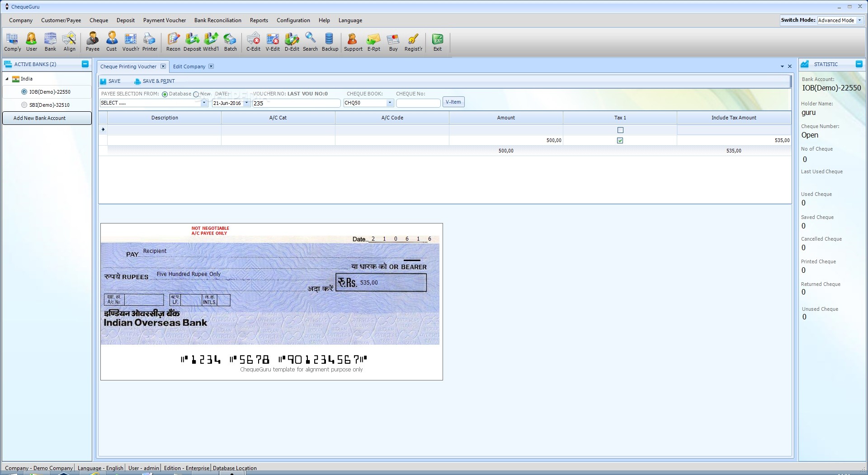
Task: Open the Payee toolbar icon
Action: (x=93, y=42)
